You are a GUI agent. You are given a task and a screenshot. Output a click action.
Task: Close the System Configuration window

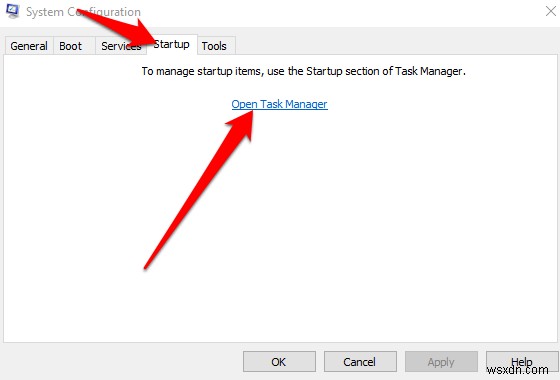551,11
